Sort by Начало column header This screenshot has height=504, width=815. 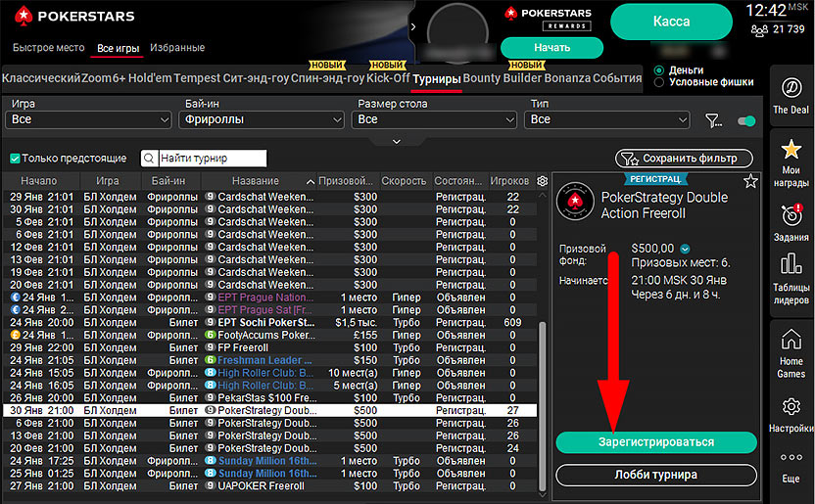39,181
